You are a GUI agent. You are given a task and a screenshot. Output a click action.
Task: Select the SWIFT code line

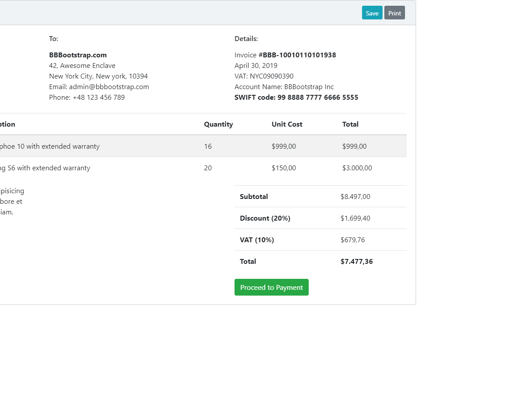(296, 97)
